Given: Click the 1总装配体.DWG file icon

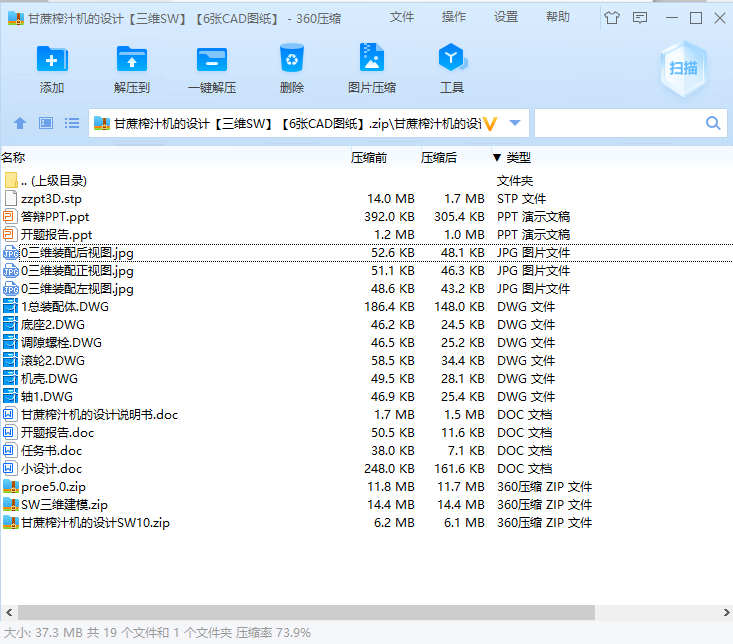Looking at the screenshot, I should pos(10,307).
